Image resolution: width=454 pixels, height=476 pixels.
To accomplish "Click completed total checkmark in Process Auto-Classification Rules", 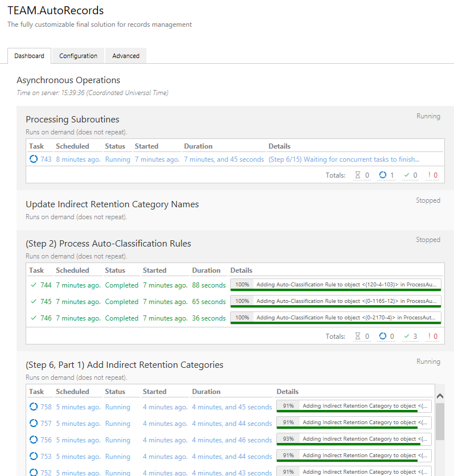I will coord(407,336).
